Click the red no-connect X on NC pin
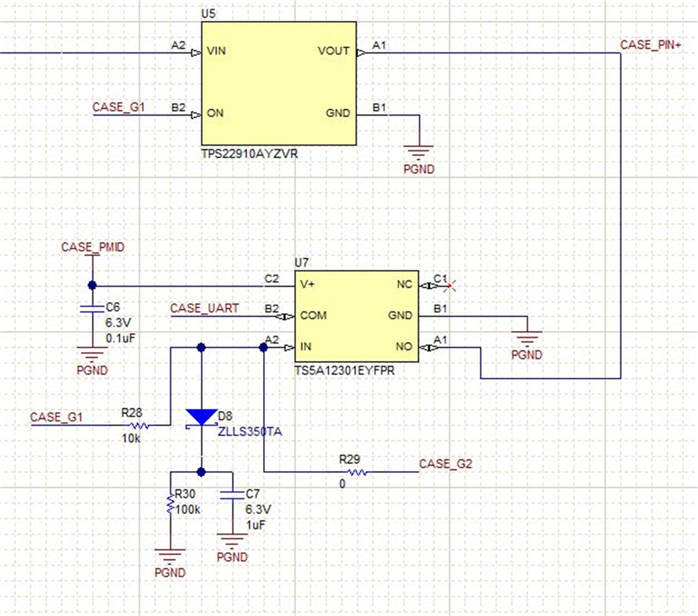698x616 pixels. 451,286
